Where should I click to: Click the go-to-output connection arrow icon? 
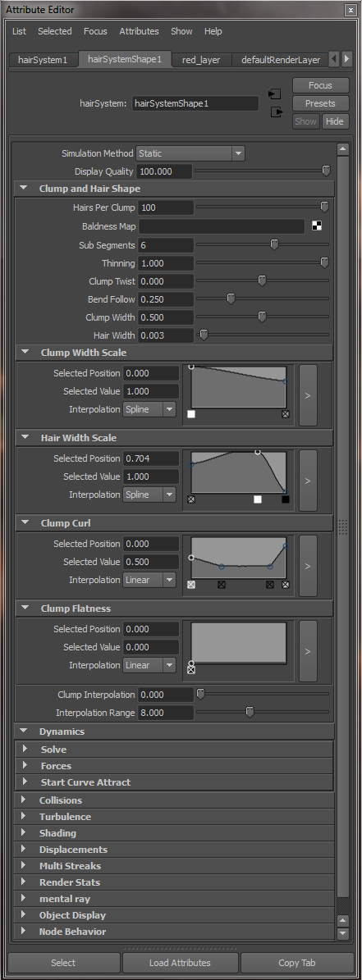(x=276, y=112)
